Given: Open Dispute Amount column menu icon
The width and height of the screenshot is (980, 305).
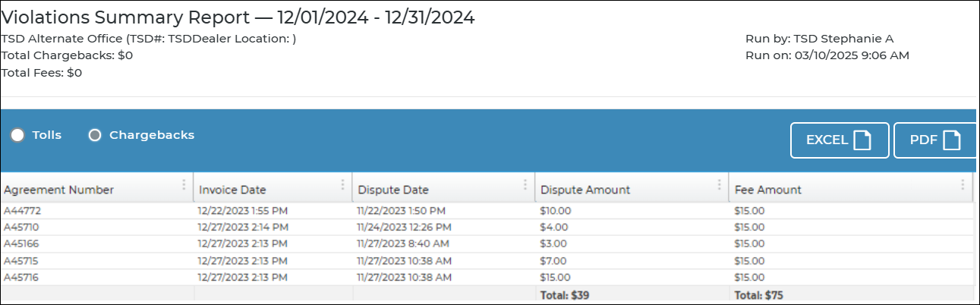Looking at the screenshot, I should pos(718,185).
